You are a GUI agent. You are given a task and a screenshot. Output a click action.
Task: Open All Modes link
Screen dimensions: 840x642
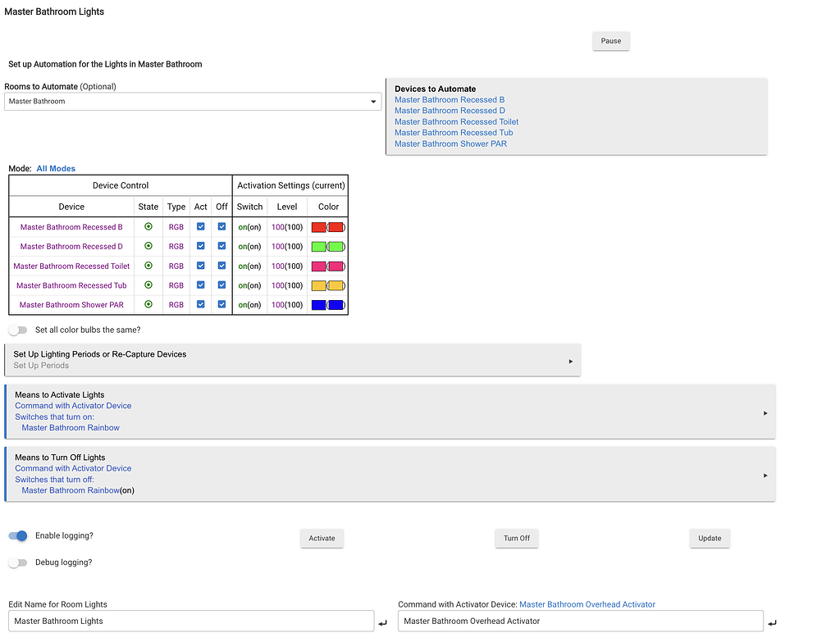coord(56,169)
